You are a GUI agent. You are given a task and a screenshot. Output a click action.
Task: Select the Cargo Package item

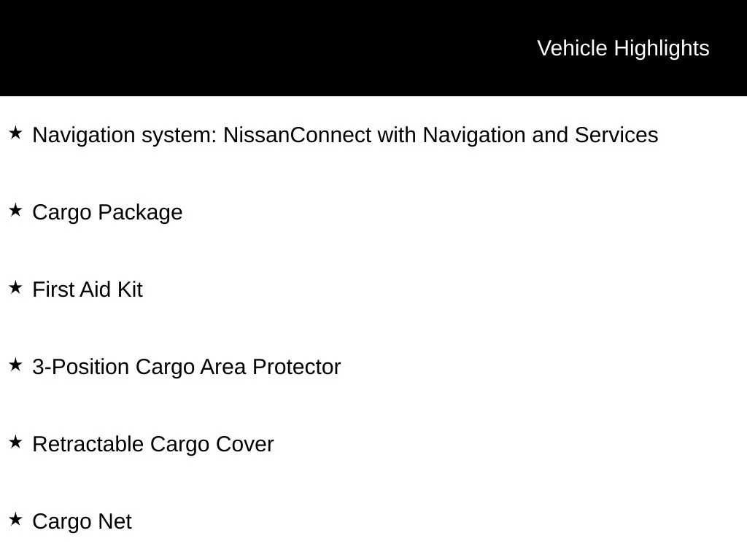pyautogui.click(x=107, y=212)
